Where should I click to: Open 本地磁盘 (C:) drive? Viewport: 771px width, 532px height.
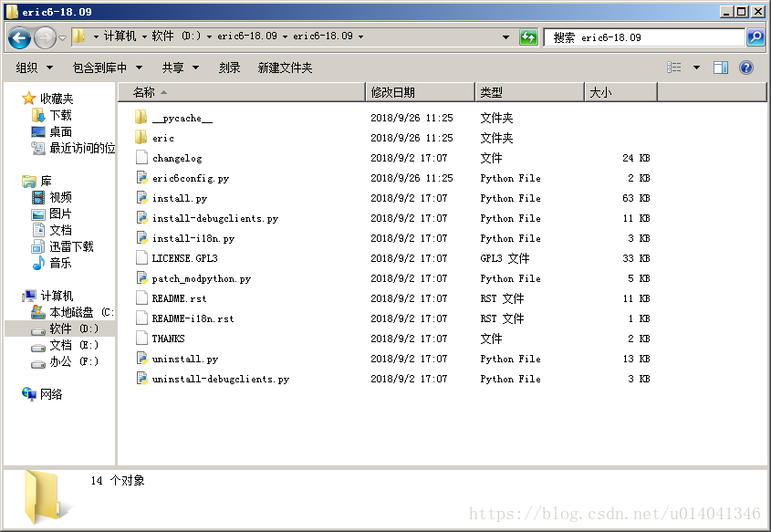tap(72, 312)
